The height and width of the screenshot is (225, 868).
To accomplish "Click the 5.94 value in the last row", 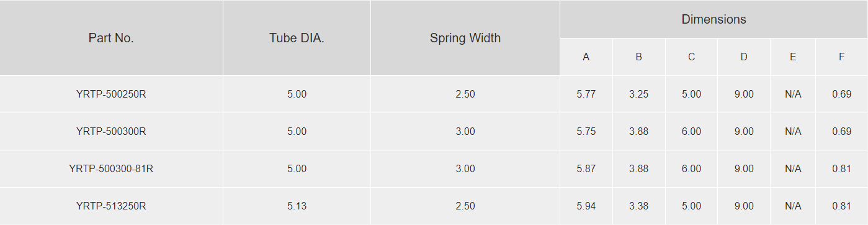I will [x=586, y=206].
